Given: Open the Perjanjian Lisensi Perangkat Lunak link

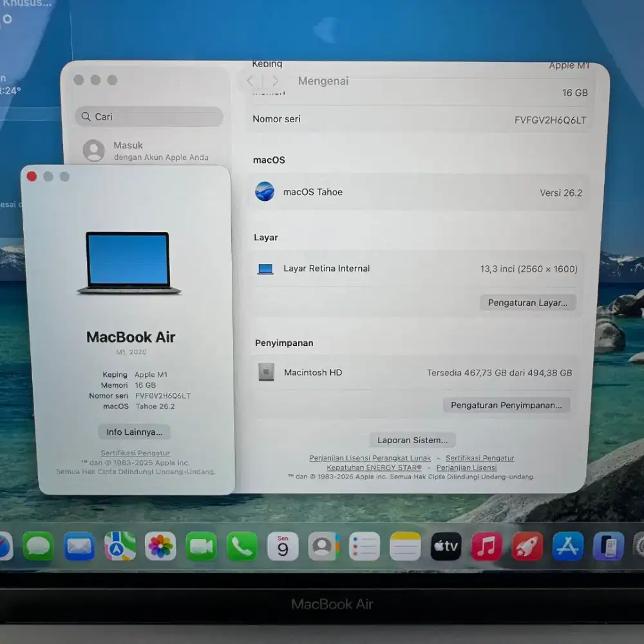Looking at the screenshot, I should coord(370,458).
